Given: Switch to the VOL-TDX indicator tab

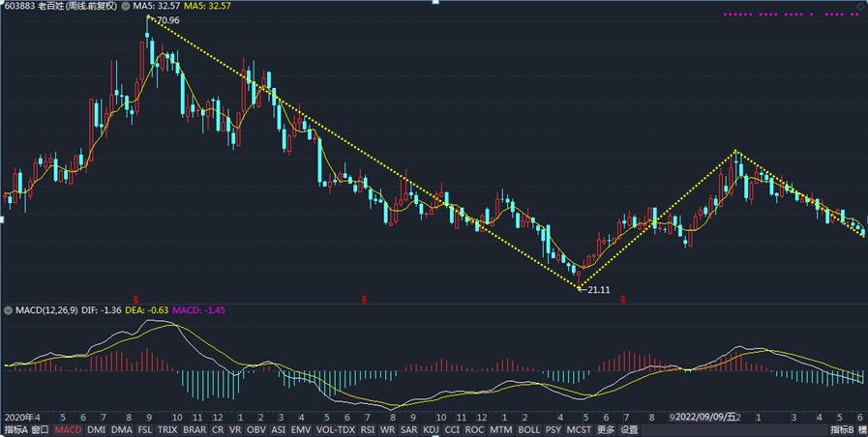Looking at the screenshot, I should click(336, 430).
